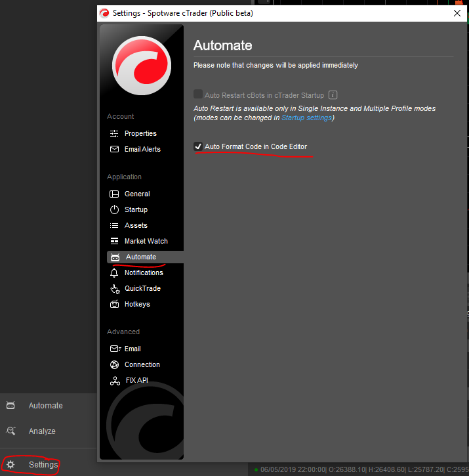
Task: Click 'Please note that changes will be applied immediately'
Action: (275, 65)
